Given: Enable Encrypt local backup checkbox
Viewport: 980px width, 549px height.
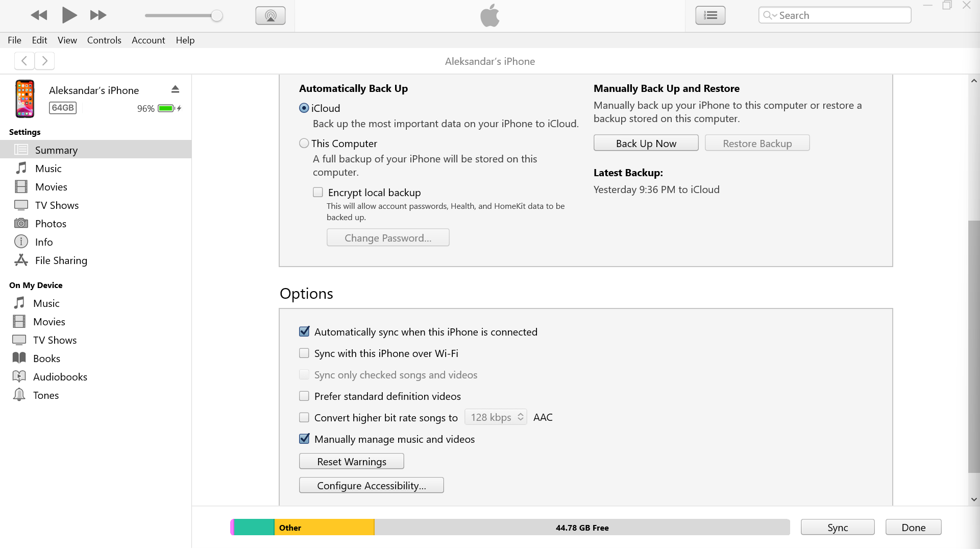Looking at the screenshot, I should (318, 193).
